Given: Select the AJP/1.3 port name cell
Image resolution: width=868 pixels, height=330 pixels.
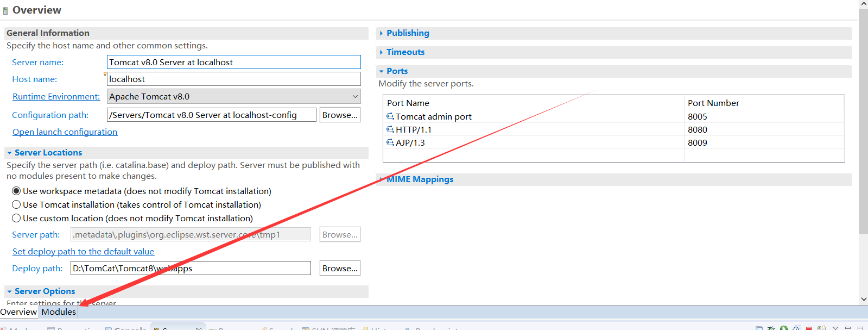Looking at the screenshot, I should click(x=410, y=142).
